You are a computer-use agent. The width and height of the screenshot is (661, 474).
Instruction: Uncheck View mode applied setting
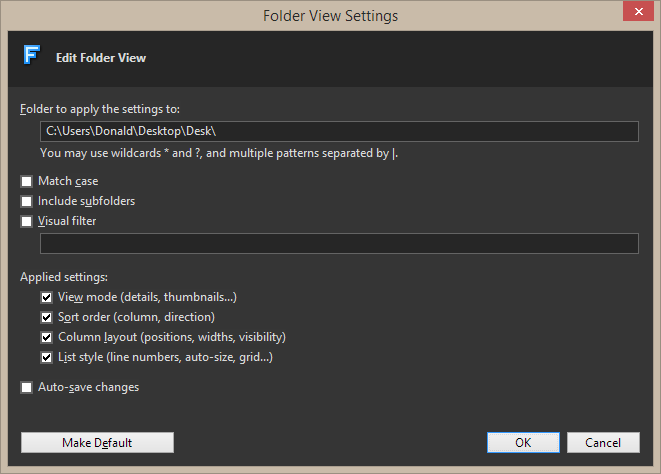[47, 298]
